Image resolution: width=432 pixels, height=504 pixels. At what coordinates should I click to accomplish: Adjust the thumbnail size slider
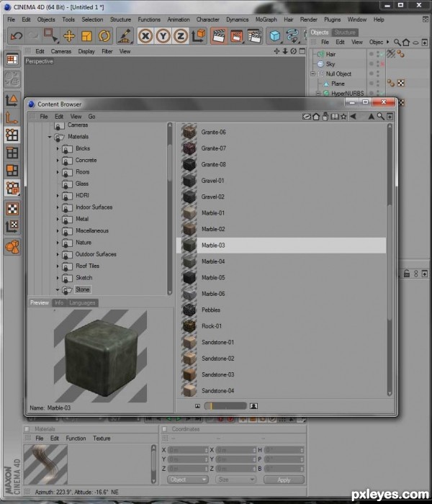[225, 406]
